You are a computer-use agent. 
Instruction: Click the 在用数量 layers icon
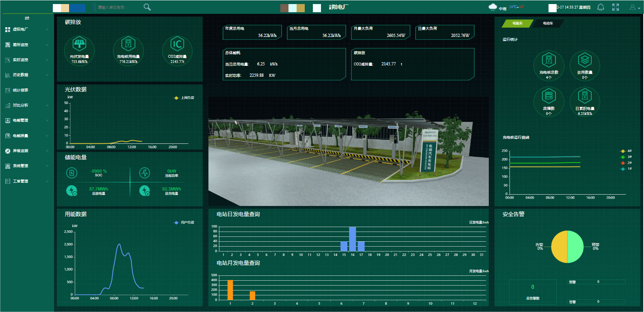(x=584, y=60)
